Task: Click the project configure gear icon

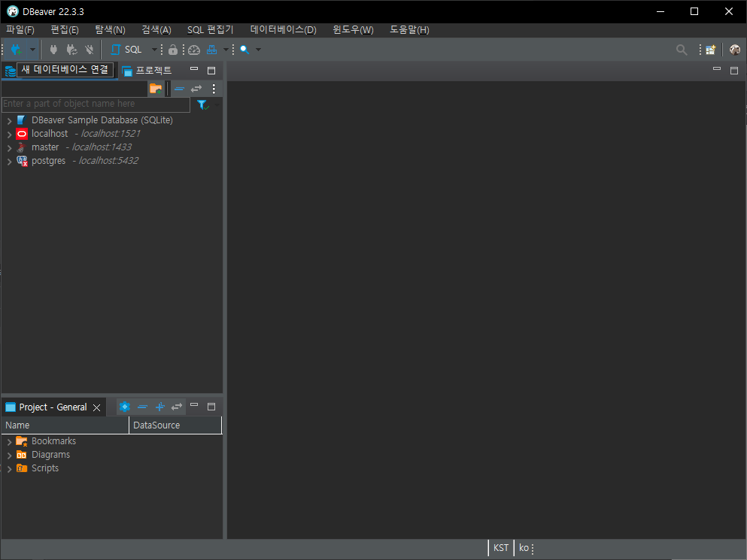Action: click(125, 407)
